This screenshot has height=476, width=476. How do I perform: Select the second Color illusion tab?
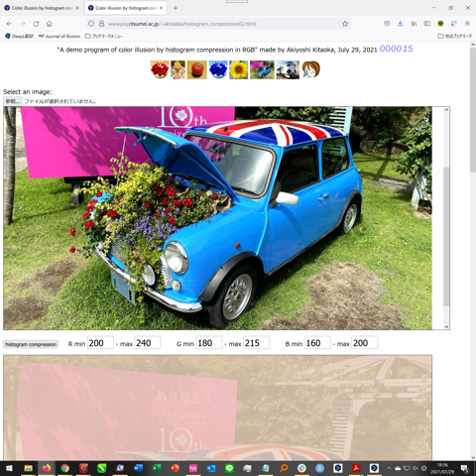[126, 8]
